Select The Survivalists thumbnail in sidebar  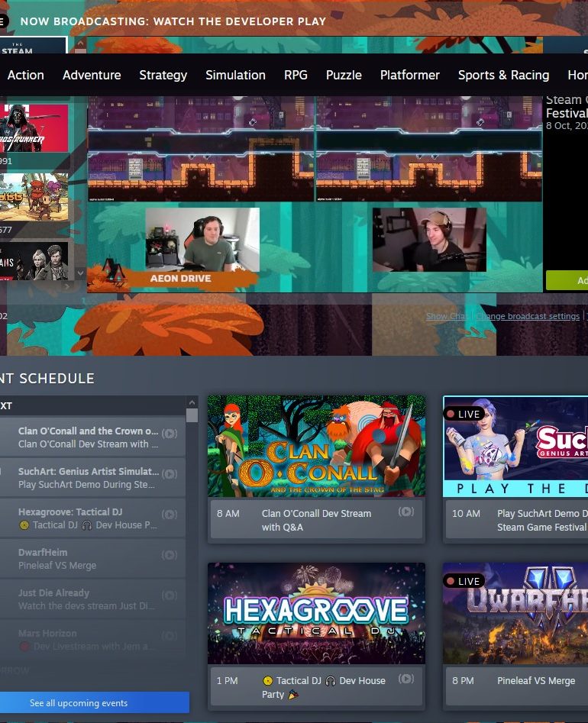coord(34,197)
